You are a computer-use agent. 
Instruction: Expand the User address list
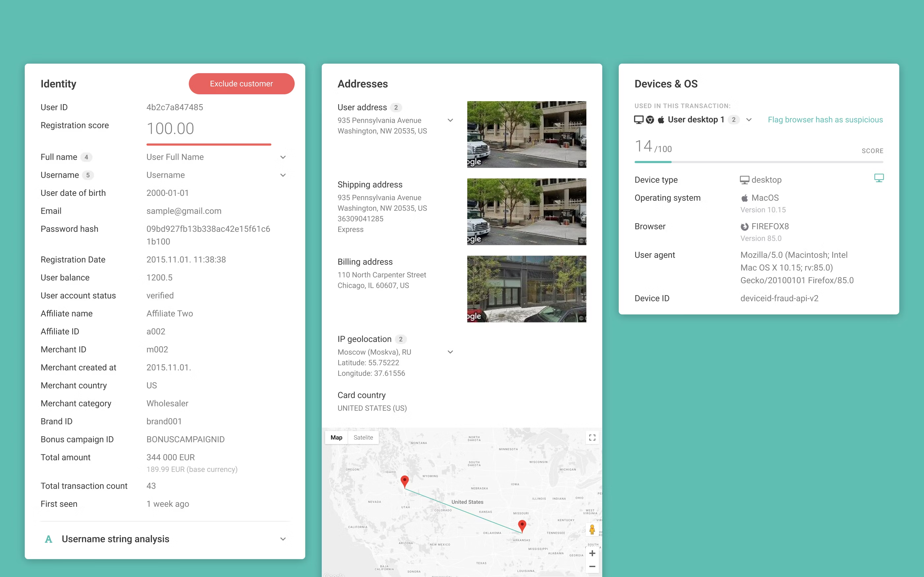click(x=450, y=120)
